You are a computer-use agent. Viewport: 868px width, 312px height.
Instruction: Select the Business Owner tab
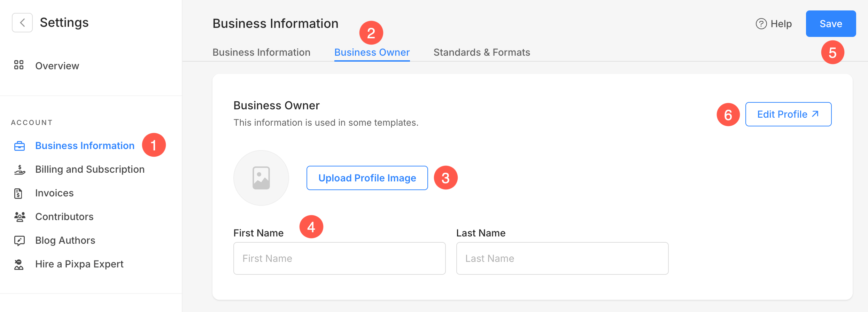coord(372,52)
